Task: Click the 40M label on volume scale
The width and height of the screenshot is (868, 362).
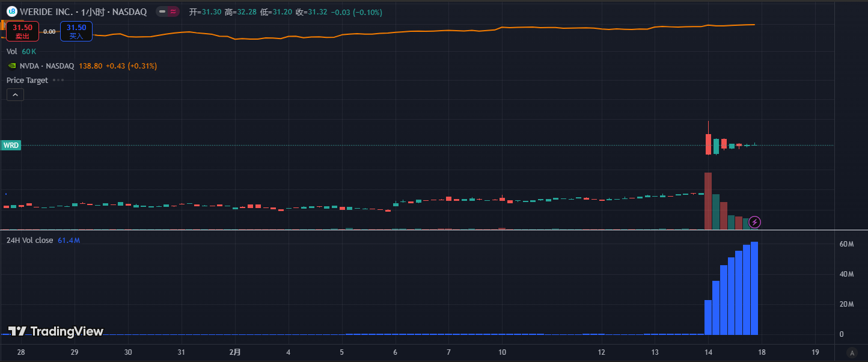Action: (847, 274)
